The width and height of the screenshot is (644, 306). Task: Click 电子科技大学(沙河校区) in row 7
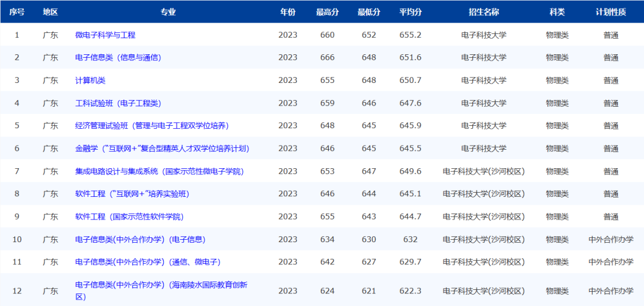(484, 171)
